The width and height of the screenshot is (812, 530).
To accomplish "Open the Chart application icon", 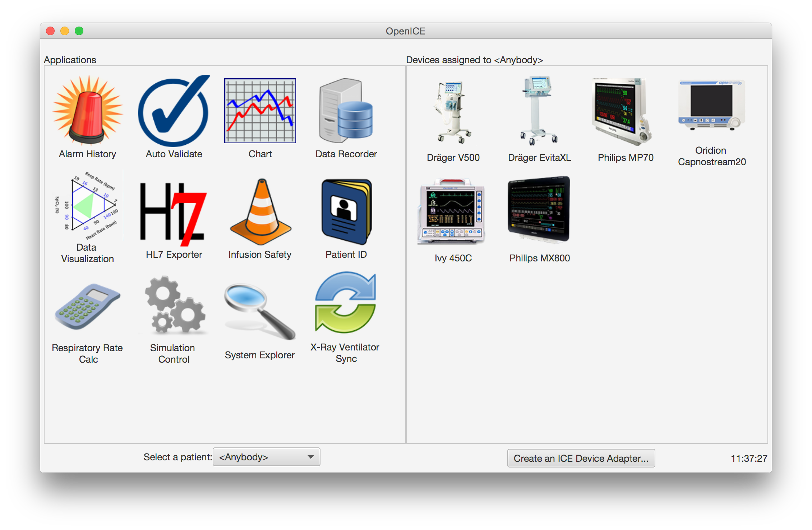I will coord(260,111).
